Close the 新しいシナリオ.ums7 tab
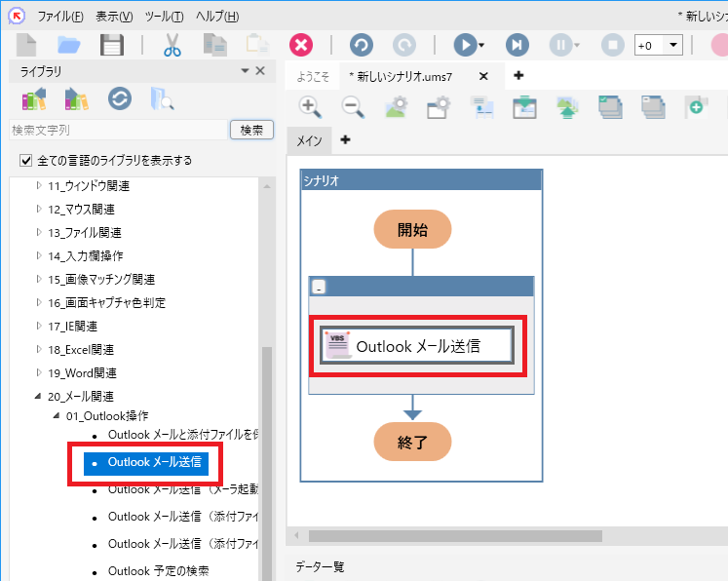 coord(483,76)
